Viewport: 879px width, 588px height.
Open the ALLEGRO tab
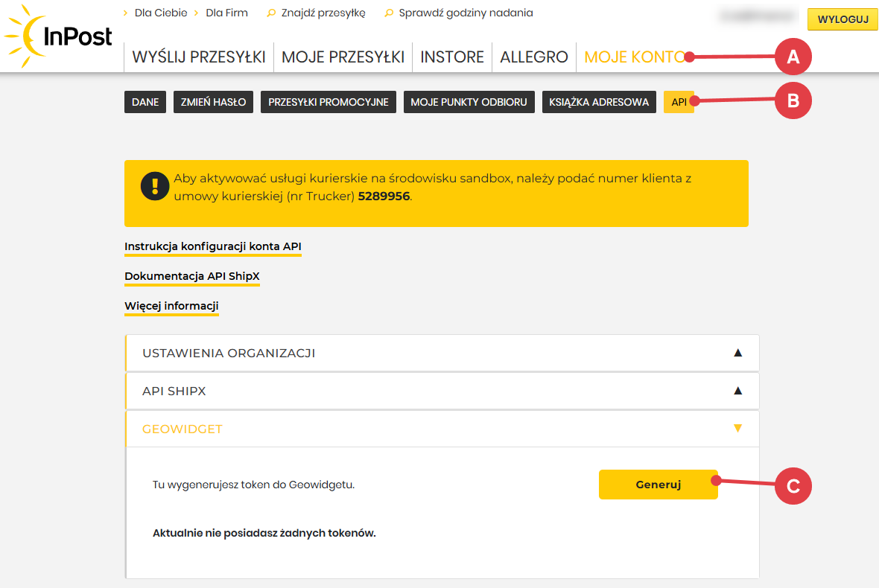tap(533, 57)
